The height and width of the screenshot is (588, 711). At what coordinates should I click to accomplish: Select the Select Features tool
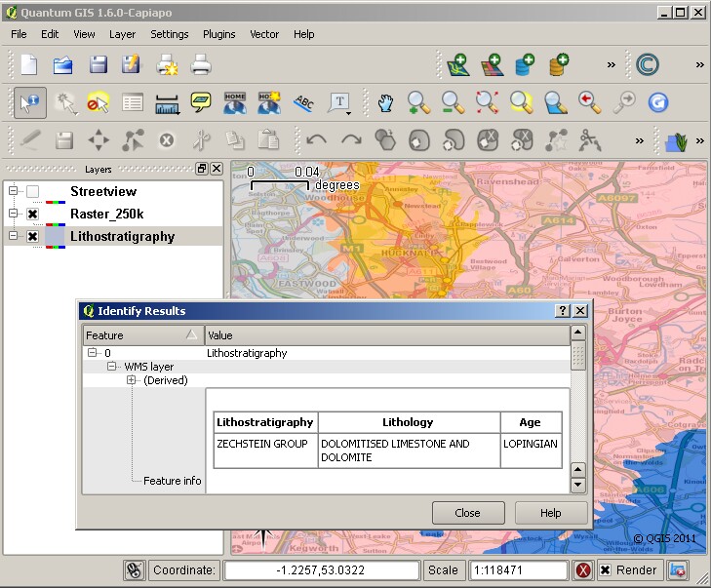pyautogui.click(x=64, y=103)
